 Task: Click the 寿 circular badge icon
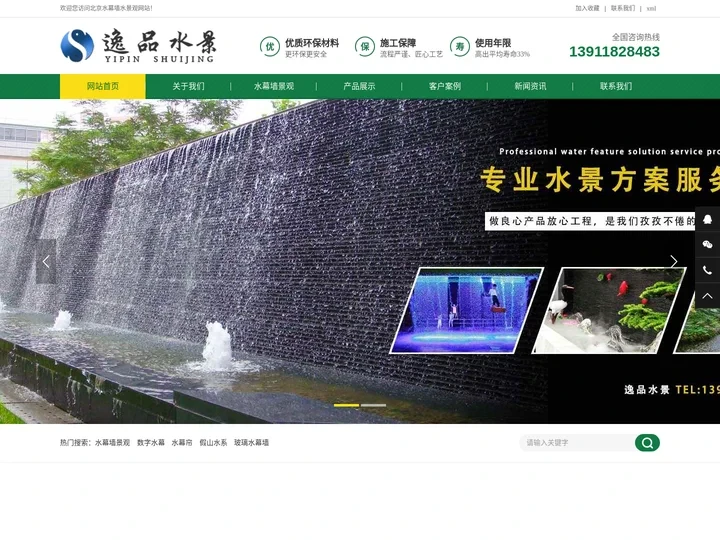[460, 47]
